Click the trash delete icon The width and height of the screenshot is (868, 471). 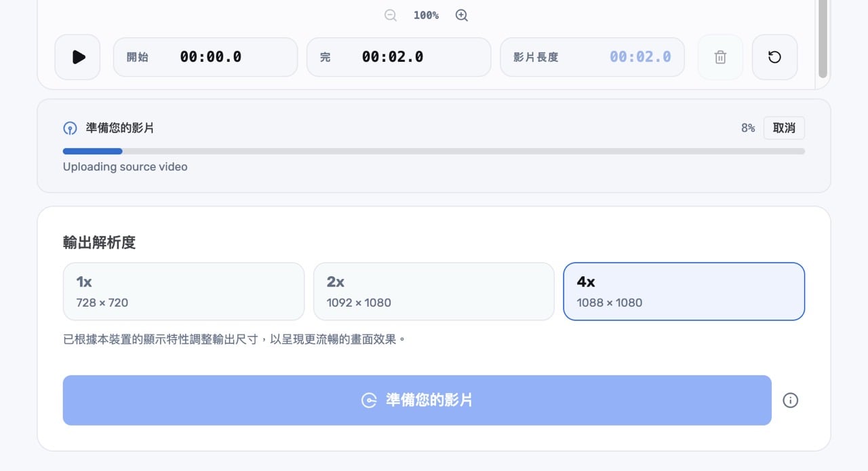(720, 57)
